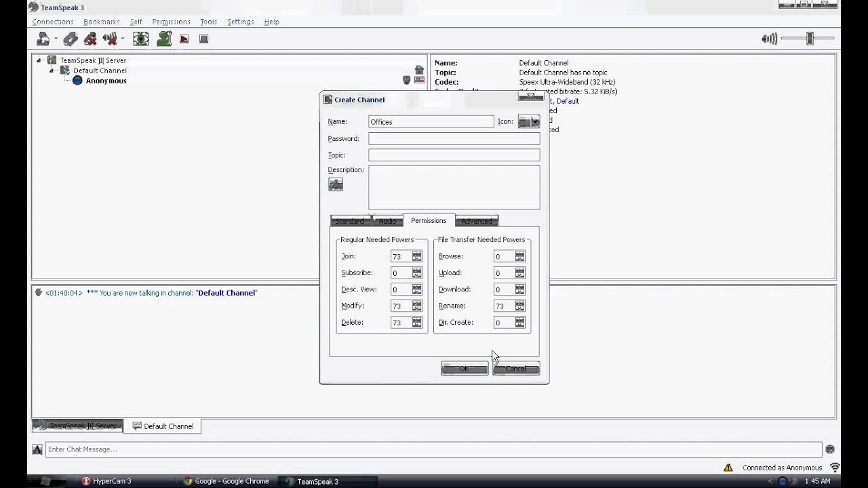868x488 pixels.
Task: Click the text formatting icon left of chat input
Action: 37,449
